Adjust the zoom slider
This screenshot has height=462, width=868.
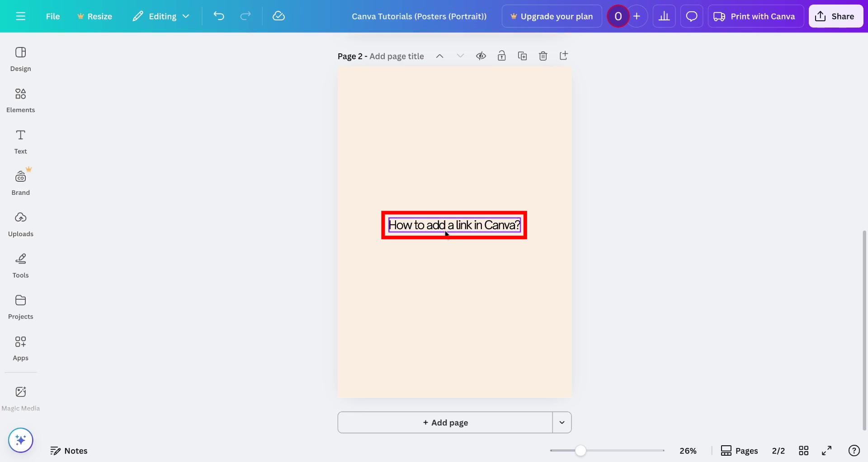point(580,450)
